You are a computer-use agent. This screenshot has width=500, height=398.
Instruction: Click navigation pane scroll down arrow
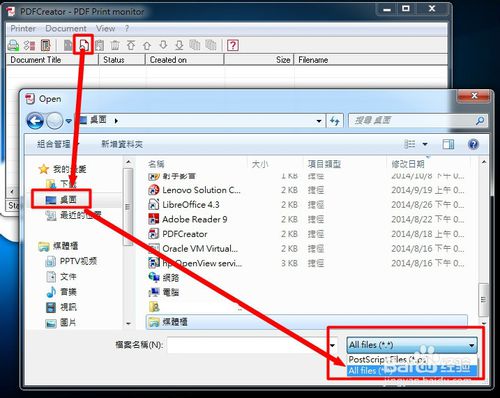pyautogui.click(x=128, y=323)
